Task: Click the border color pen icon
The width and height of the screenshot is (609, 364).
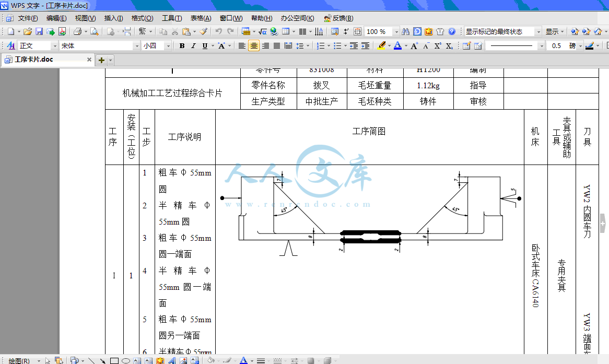Action: [589, 46]
